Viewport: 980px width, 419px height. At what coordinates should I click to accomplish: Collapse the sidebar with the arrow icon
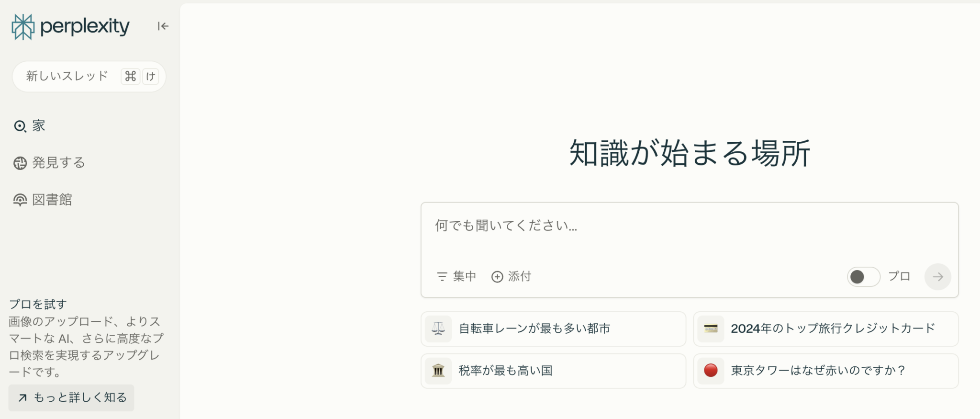pos(163,26)
